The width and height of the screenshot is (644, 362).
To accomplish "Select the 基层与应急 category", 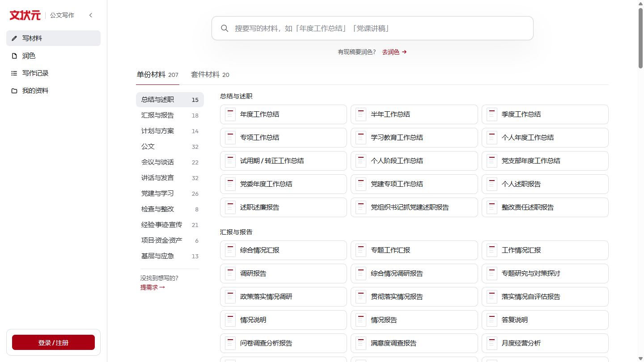I will click(170, 256).
